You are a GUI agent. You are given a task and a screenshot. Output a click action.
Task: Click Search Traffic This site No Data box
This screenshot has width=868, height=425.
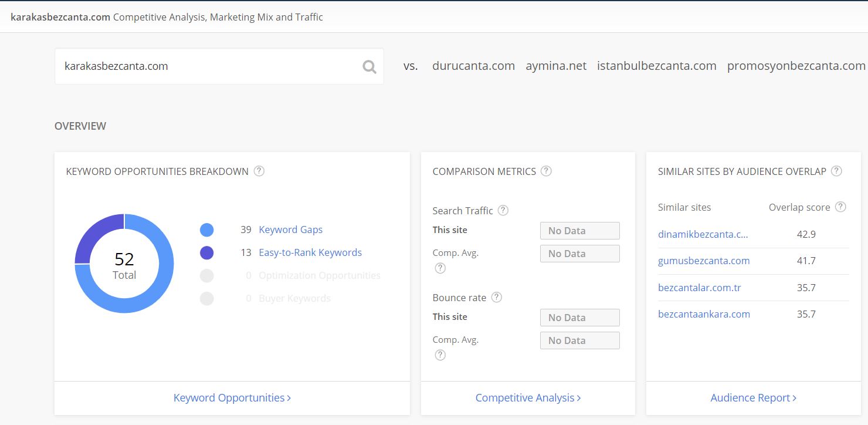580,231
